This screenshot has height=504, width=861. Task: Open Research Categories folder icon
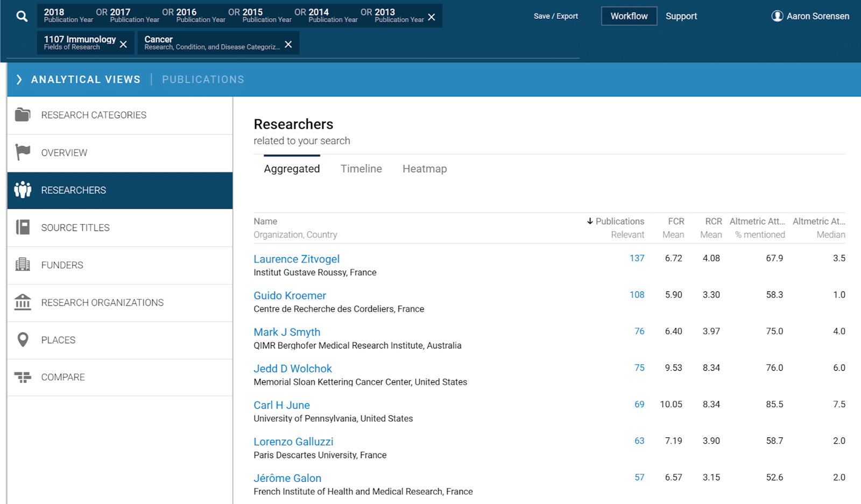coord(23,115)
